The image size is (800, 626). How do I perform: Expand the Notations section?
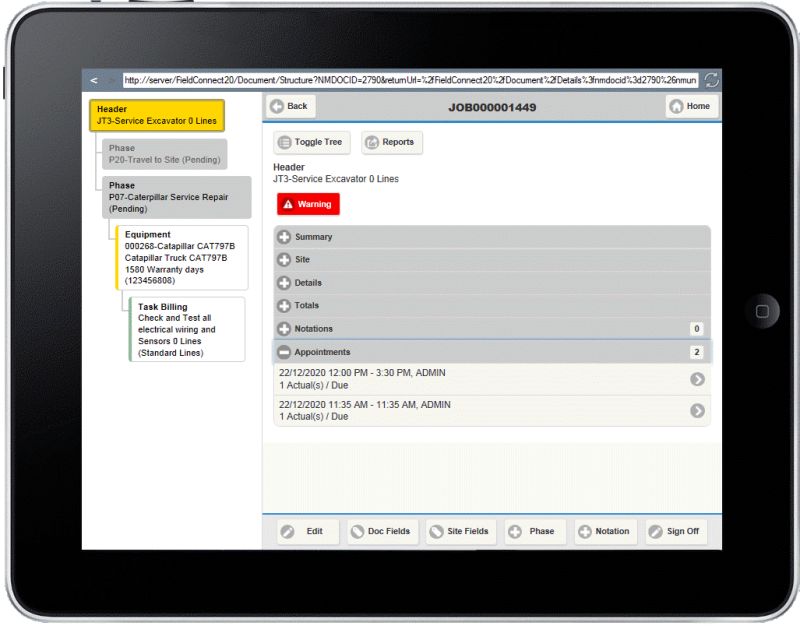click(492, 329)
